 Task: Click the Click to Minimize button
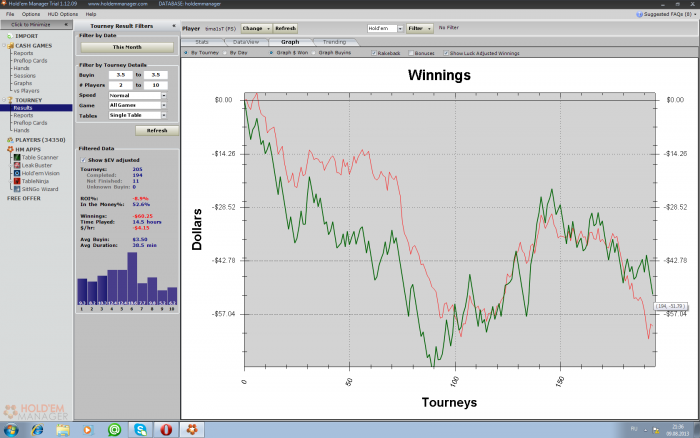point(36,25)
